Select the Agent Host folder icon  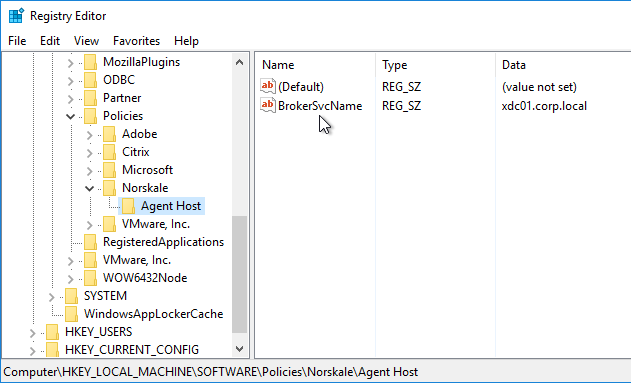click(x=128, y=206)
